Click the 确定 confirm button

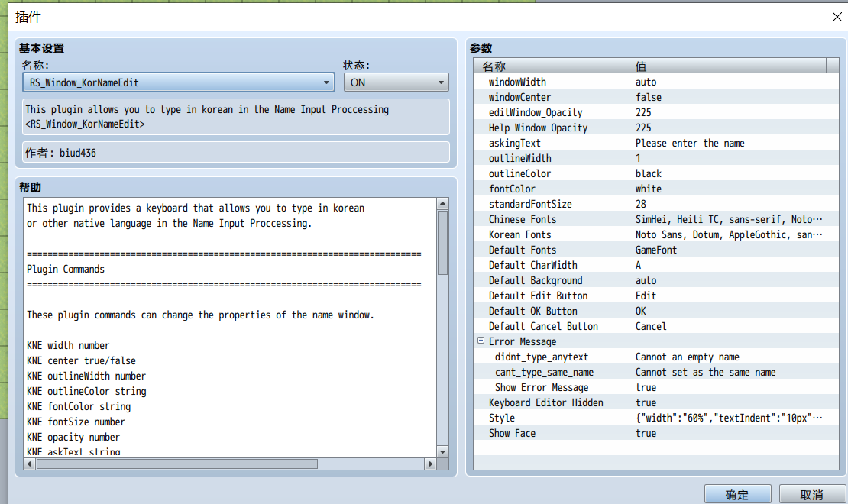coord(738,494)
